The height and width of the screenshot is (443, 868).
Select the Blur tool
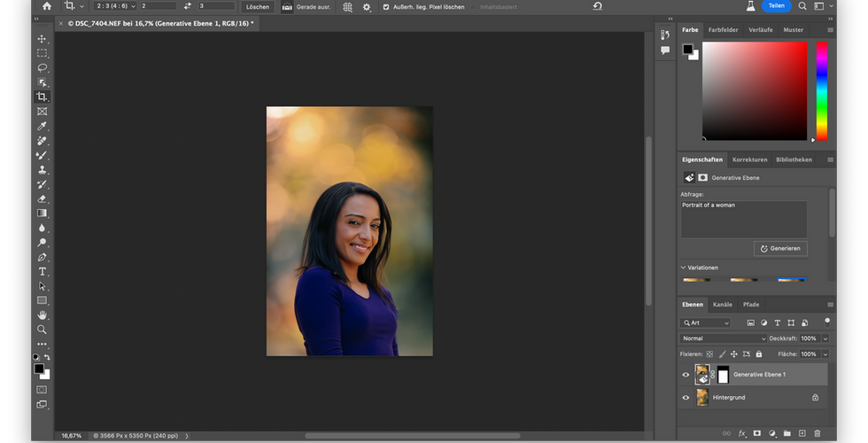pyautogui.click(x=42, y=228)
